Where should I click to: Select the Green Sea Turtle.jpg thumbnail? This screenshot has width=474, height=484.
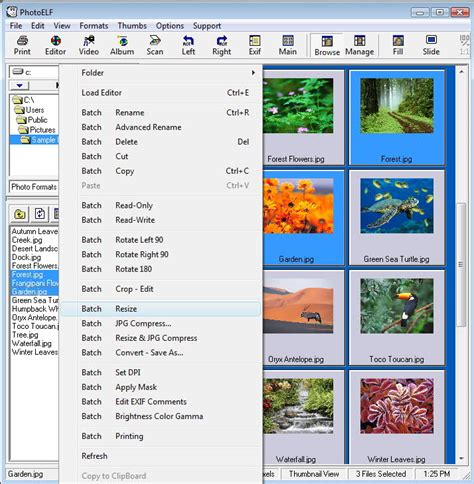point(397,217)
